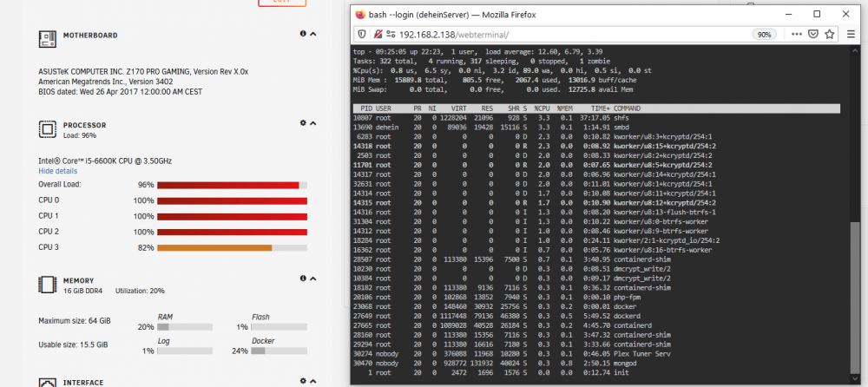The width and height of the screenshot is (868, 387).
Task: Click the Plex Tuner Serv process row
Action: [x=596, y=354]
